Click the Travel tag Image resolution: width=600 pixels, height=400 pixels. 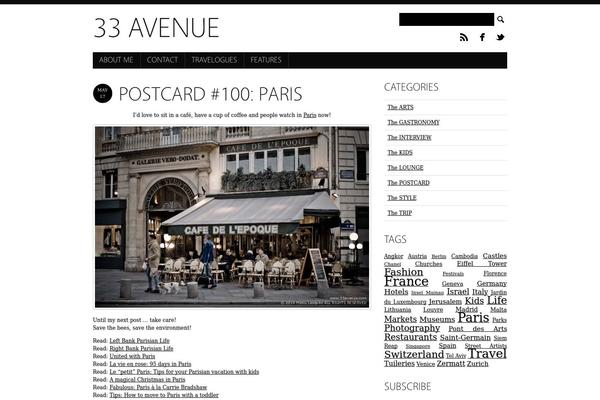coord(487,353)
